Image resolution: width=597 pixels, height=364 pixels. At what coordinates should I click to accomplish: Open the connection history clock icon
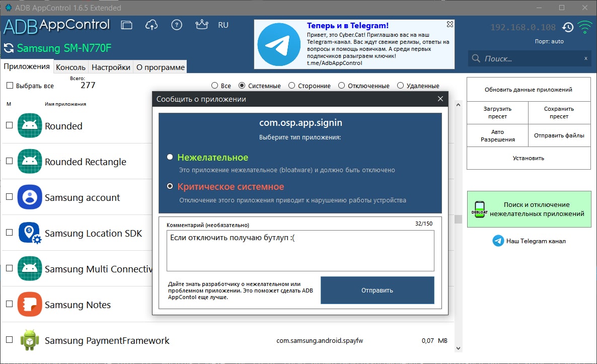[x=568, y=27]
